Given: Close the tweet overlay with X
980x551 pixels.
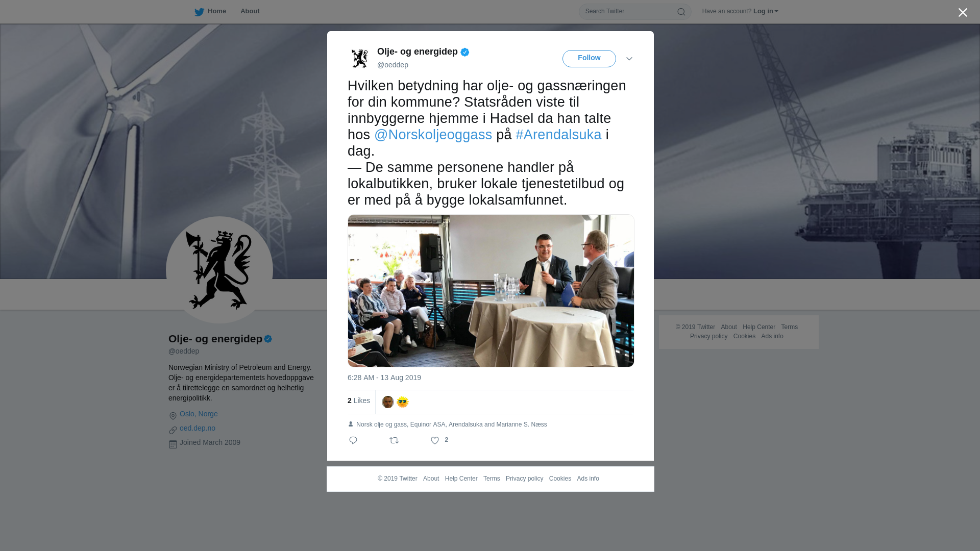Looking at the screenshot, I should pyautogui.click(x=963, y=13).
